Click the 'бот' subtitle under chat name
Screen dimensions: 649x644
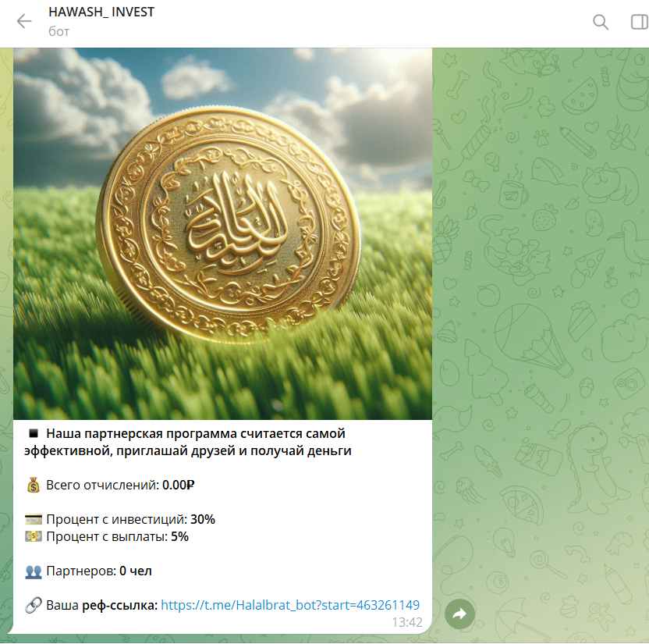point(59,31)
